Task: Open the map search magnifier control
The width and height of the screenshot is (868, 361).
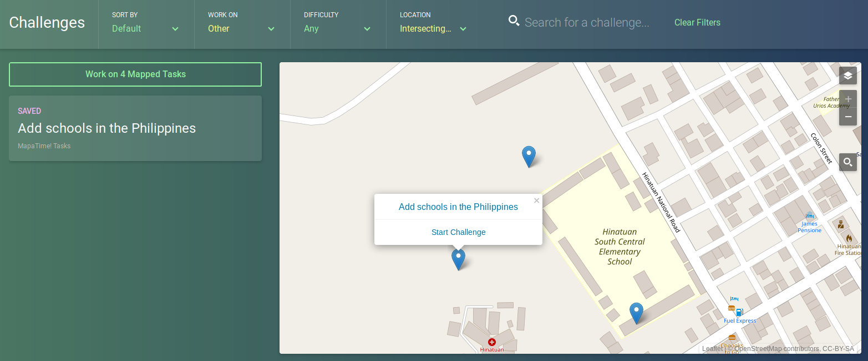Action: click(x=847, y=162)
